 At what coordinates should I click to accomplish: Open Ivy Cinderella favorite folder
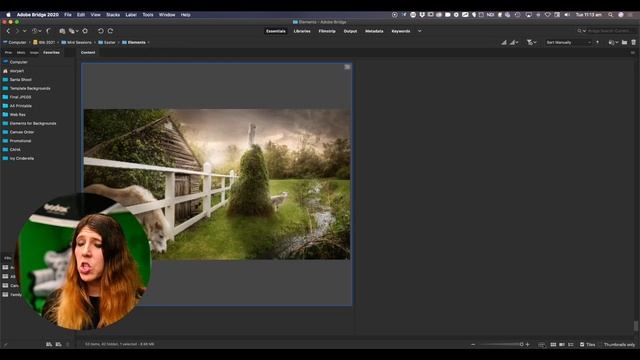22,158
